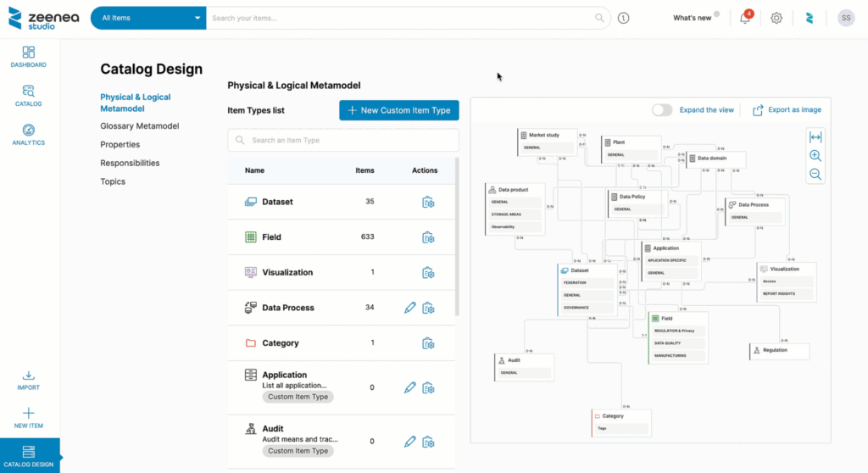Open the settings gear icon

pyautogui.click(x=776, y=18)
